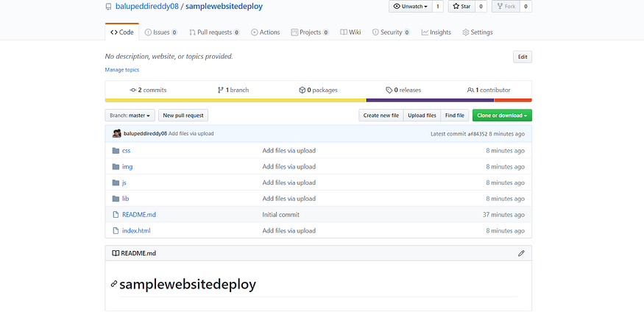View the 1 branch list

pos(233,90)
